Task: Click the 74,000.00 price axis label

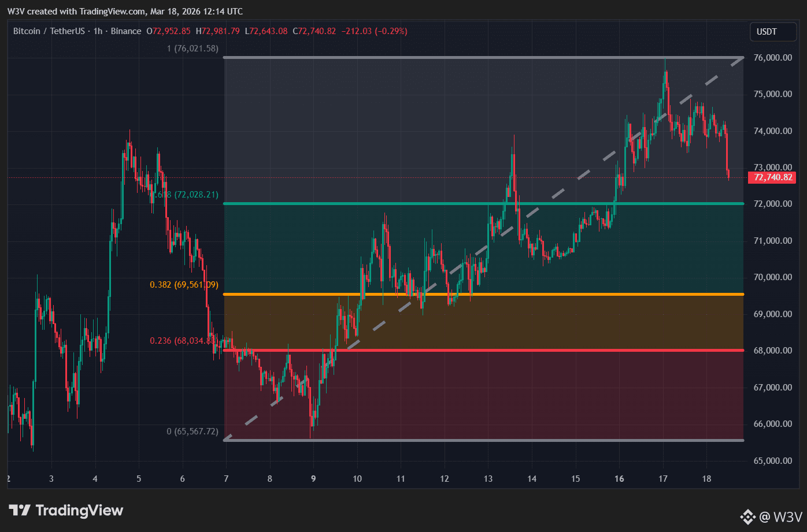Action: pyautogui.click(x=772, y=131)
